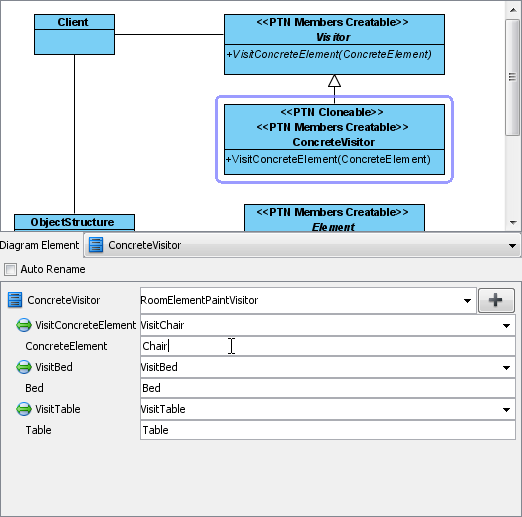Screen dimensions: 522x517
Task: Select the abstract Visitor class box
Action: 334,44
